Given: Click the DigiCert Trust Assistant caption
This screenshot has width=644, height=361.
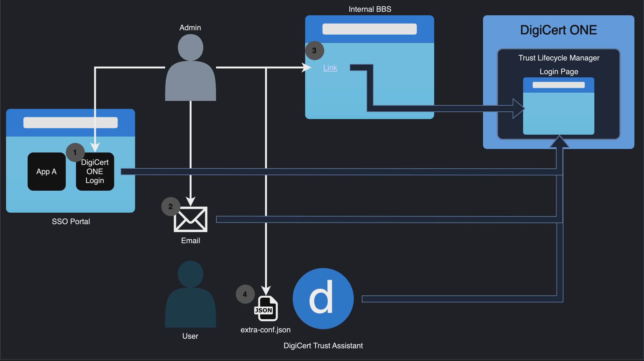Looking at the screenshot, I should (323, 346).
